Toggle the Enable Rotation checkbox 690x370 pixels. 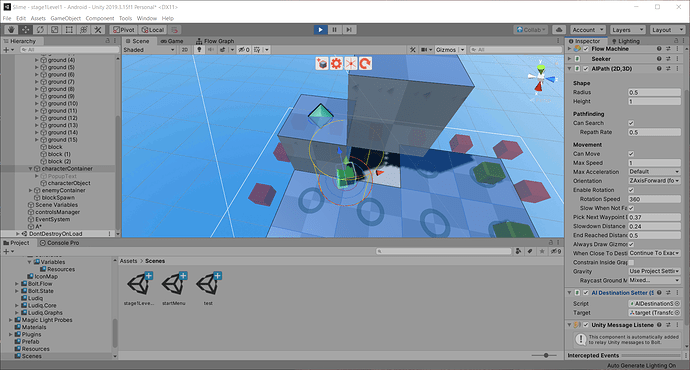(x=631, y=190)
